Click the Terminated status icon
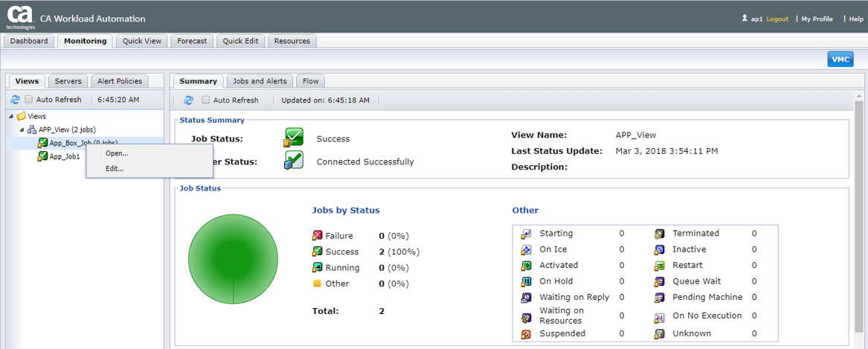Viewport: 868px width, 349px height. pyautogui.click(x=659, y=234)
